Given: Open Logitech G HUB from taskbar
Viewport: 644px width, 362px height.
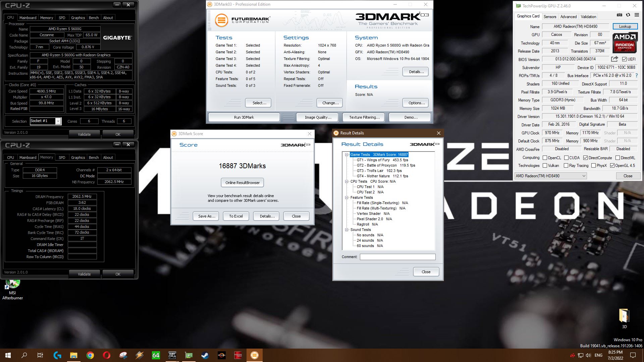Looking at the screenshot, I should tap(57, 355).
